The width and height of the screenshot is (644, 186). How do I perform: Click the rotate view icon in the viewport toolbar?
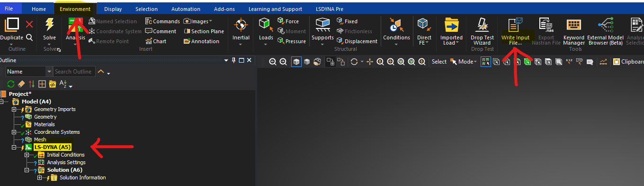click(354, 62)
